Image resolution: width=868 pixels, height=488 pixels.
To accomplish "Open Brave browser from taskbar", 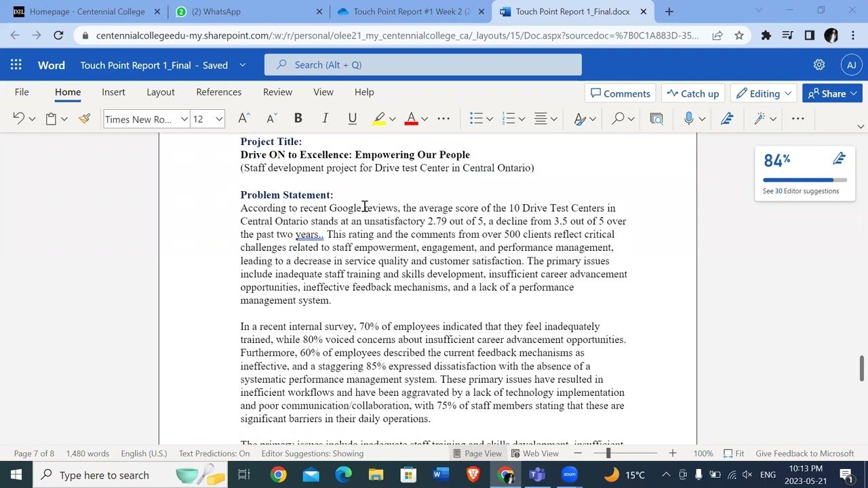I will (x=473, y=474).
